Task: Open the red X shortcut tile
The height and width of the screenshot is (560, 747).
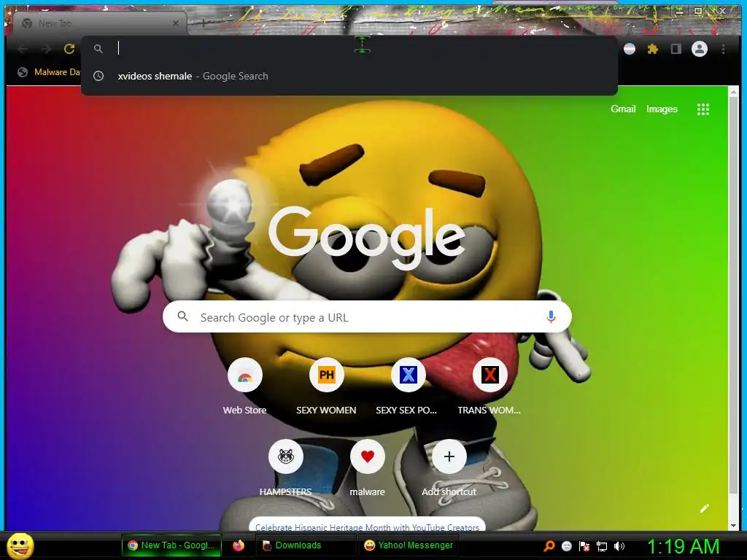Action: point(489,375)
